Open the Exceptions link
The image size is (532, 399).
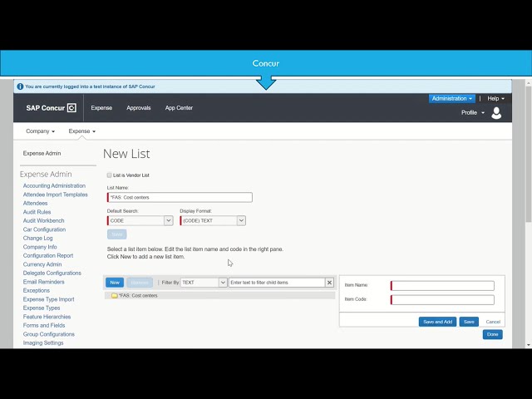click(37, 290)
